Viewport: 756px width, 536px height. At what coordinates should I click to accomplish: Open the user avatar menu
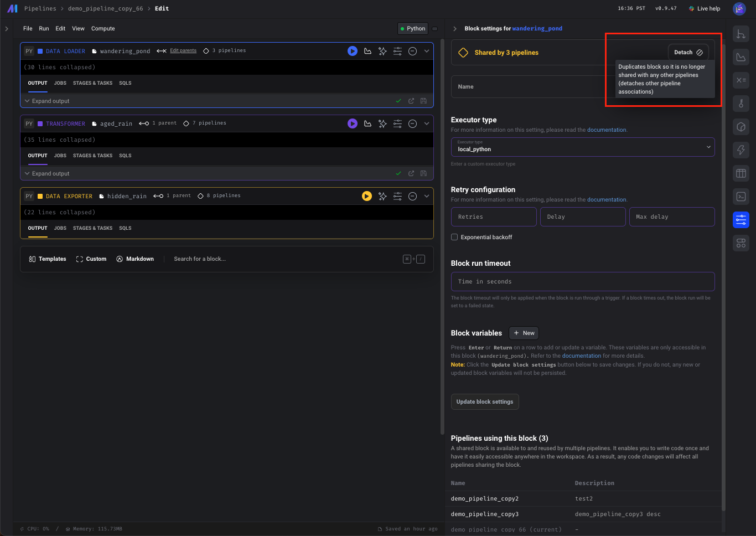[x=739, y=8]
